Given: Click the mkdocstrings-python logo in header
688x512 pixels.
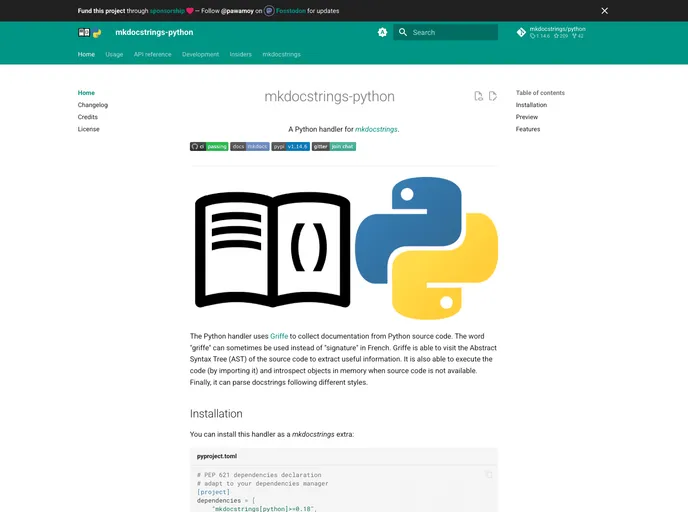Looking at the screenshot, I should point(90,32).
